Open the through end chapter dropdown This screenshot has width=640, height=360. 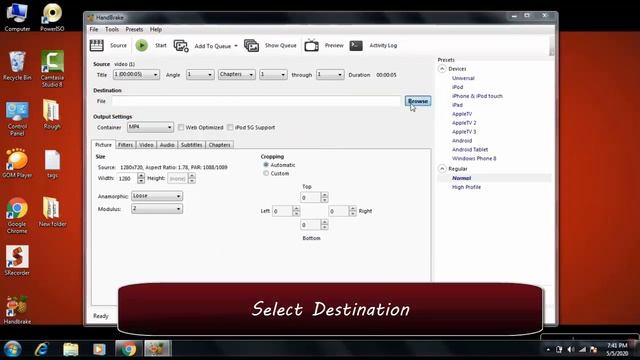[330, 74]
